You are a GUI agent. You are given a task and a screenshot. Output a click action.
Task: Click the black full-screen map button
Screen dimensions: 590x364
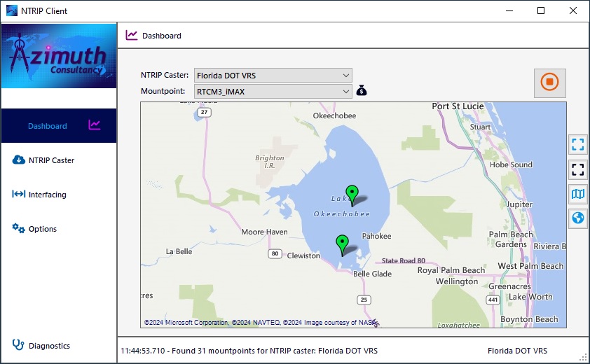tap(577, 169)
